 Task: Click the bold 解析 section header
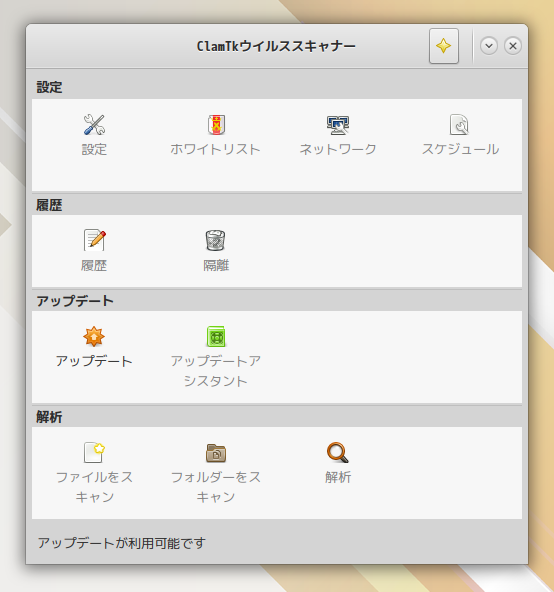(49, 417)
